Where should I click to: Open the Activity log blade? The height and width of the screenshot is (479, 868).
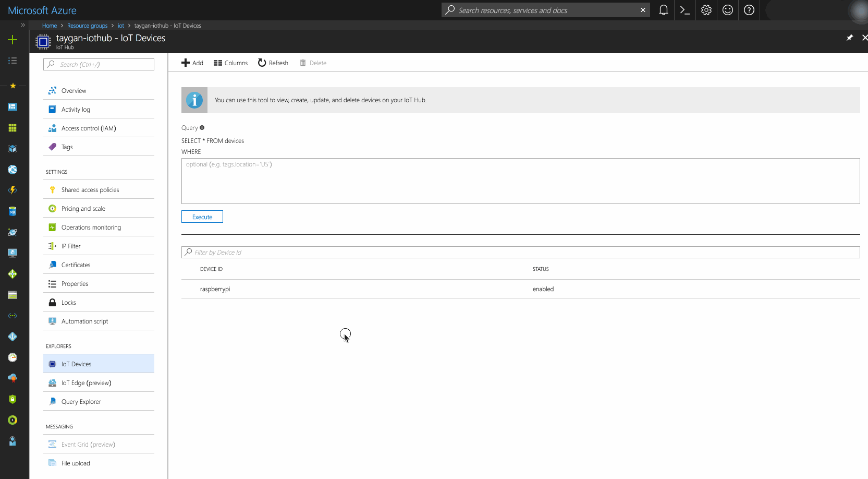tap(75, 109)
